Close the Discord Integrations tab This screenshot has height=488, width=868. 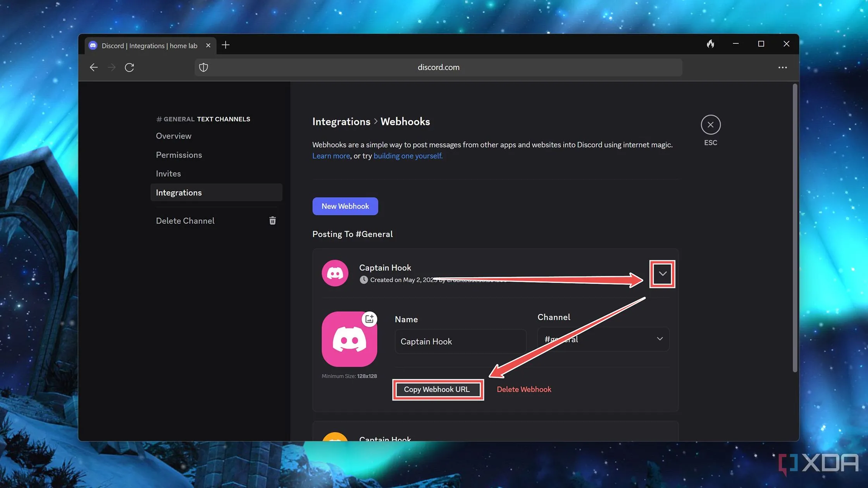tap(208, 45)
